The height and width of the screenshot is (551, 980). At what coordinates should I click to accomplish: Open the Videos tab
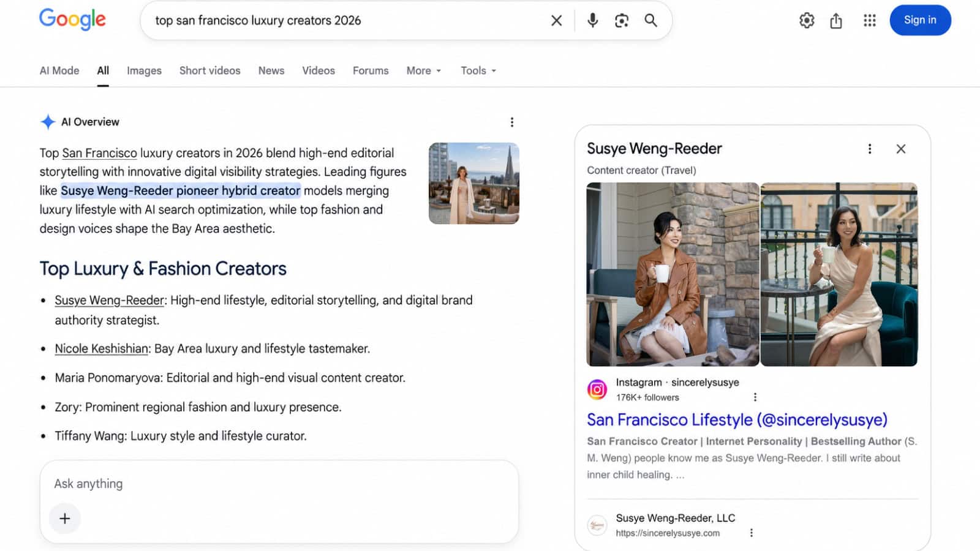tap(318, 70)
